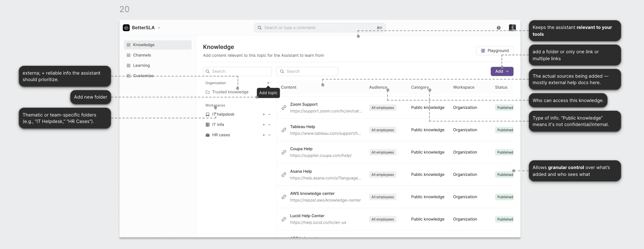Click Published status for Tableau Help
644x249 pixels.
click(x=505, y=130)
